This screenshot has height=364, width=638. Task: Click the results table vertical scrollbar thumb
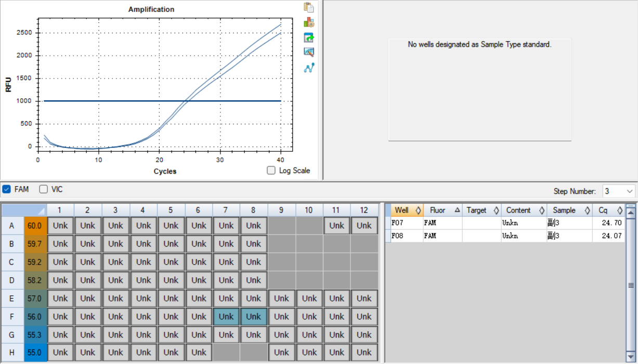[631, 285]
